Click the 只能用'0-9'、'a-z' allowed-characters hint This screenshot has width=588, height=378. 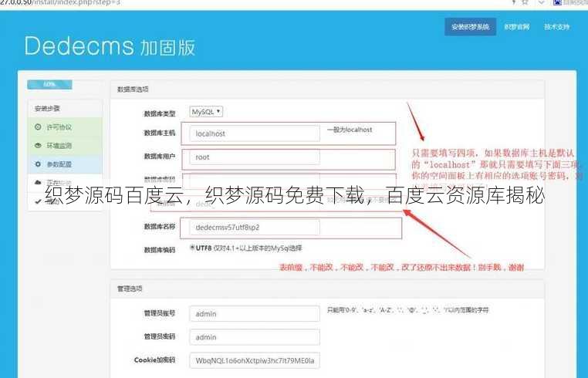point(408,310)
